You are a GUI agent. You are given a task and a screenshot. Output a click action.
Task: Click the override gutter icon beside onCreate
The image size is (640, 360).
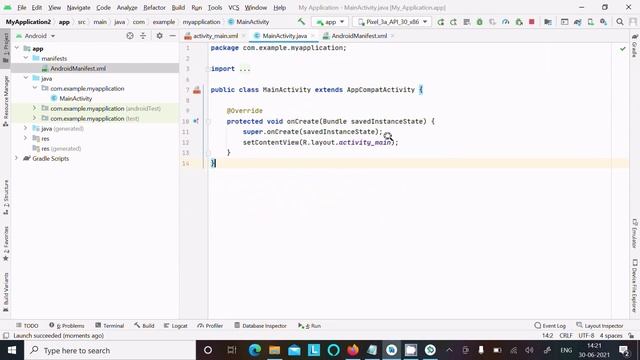196,121
